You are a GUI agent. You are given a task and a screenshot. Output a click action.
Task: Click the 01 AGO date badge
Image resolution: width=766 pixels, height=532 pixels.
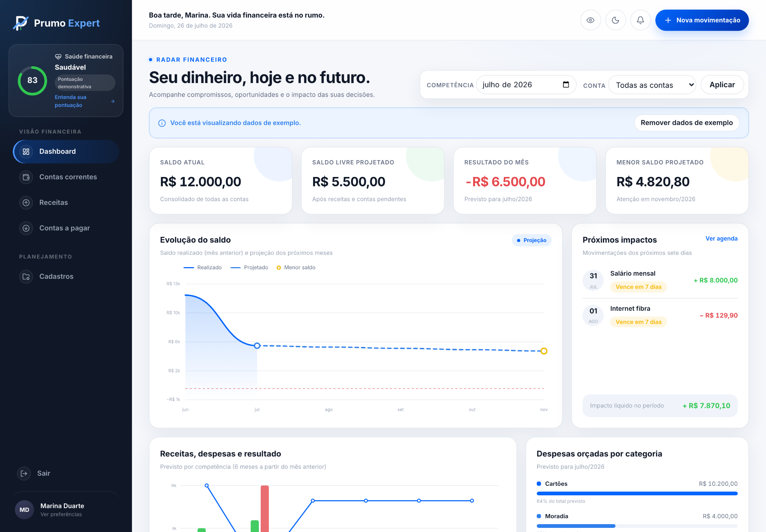tap(593, 315)
